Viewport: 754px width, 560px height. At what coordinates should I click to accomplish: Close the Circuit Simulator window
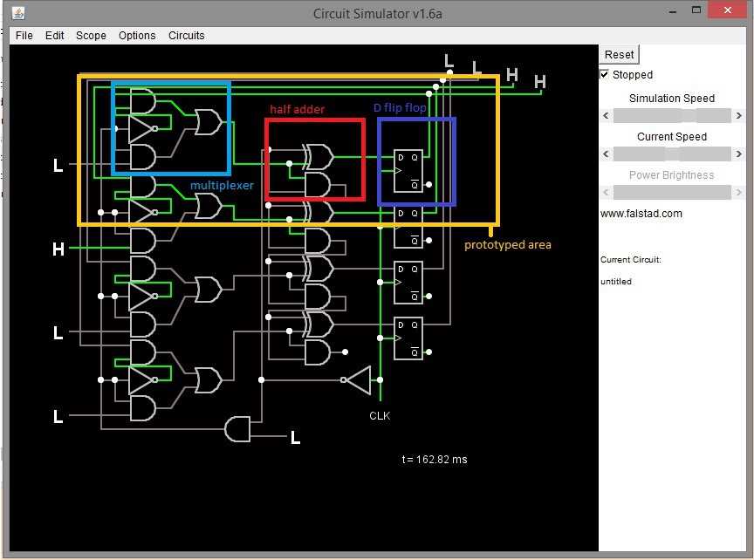(x=727, y=10)
